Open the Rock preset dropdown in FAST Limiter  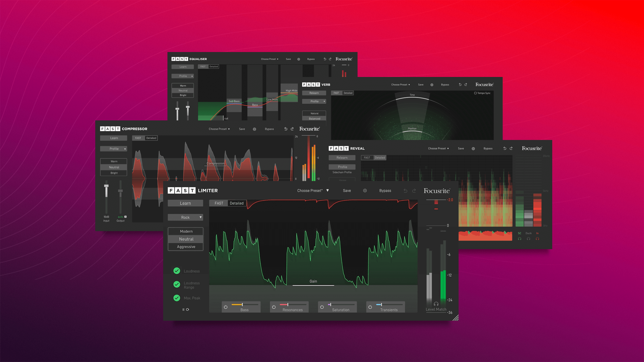[185, 217]
